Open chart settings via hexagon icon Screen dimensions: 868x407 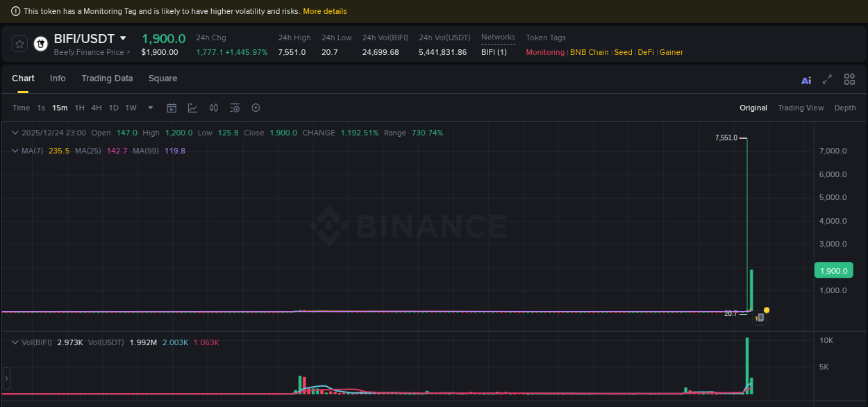point(255,108)
